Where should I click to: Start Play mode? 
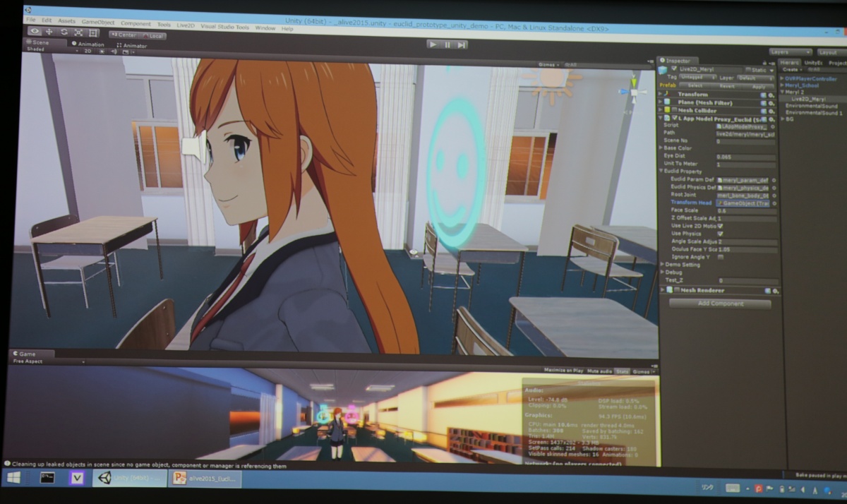point(433,44)
